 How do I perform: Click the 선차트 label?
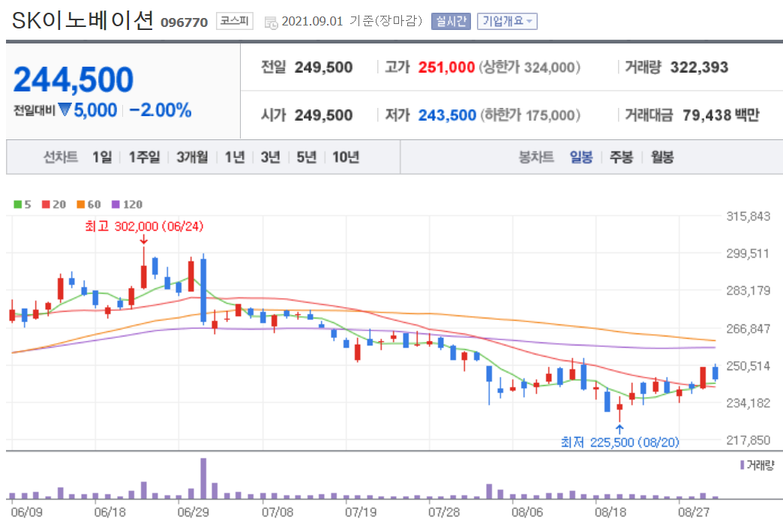tap(61, 157)
